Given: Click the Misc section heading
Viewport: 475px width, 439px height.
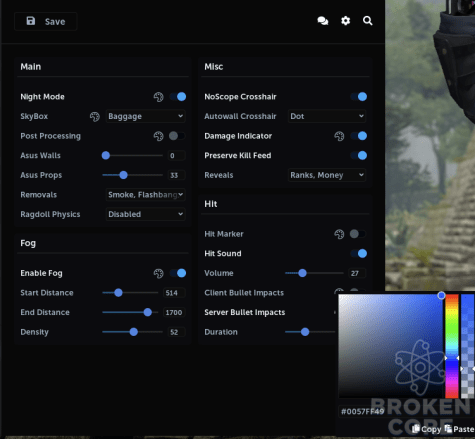Looking at the screenshot, I should click(214, 67).
